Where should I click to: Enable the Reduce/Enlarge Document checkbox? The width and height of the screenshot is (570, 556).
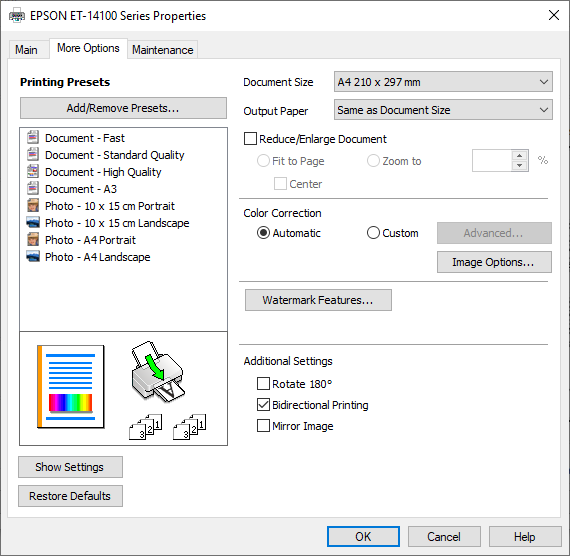point(250,139)
